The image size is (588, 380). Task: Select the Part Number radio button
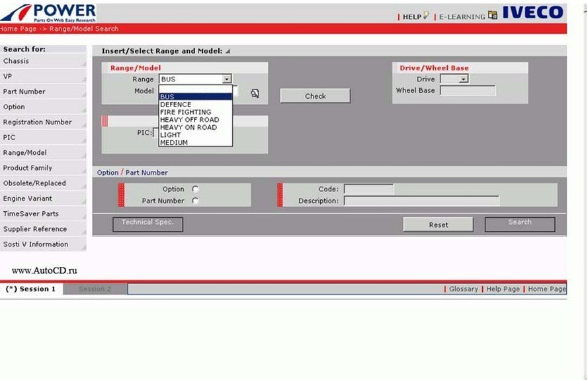(x=195, y=201)
